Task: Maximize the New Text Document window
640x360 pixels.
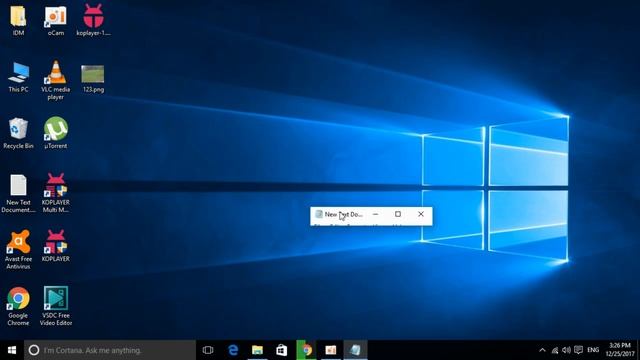Action: pyautogui.click(x=398, y=214)
